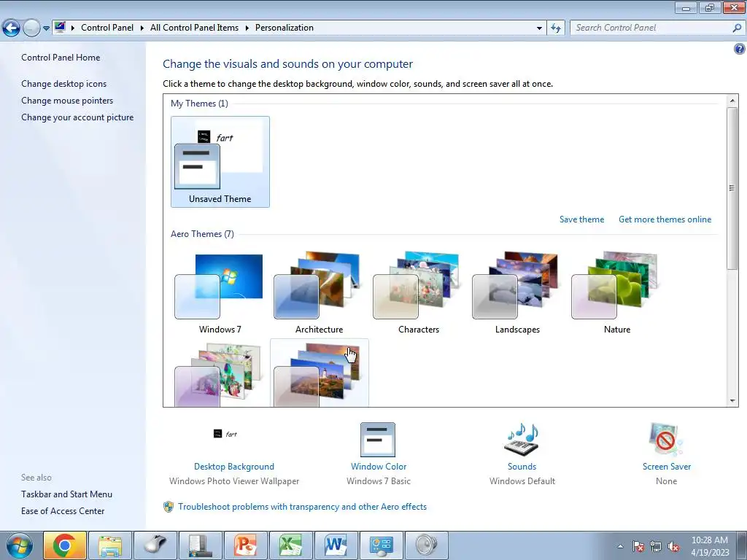747x560 pixels.
Task: Click the search magnifier icon
Action: (x=737, y=28)
